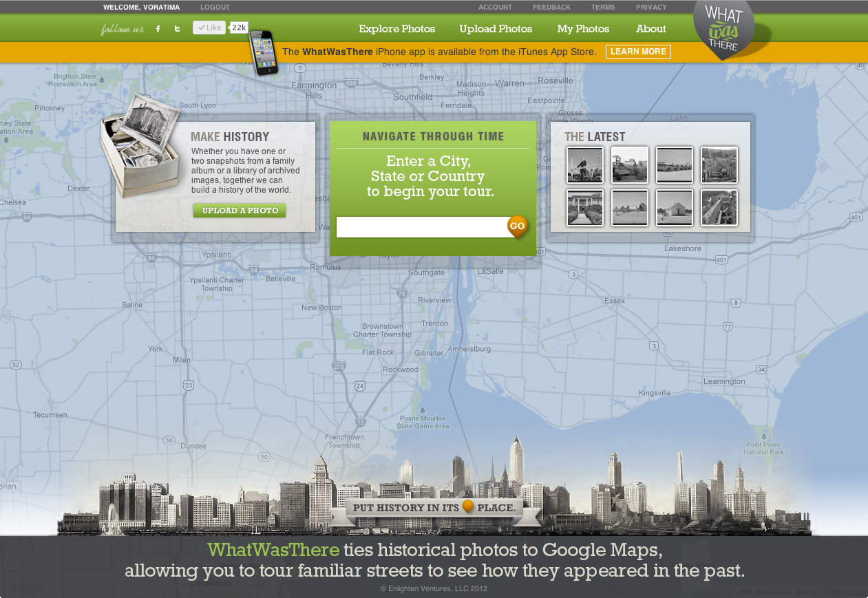The width and height of the screenshot is (868, 598).
Task: Click the Dundee label on the map
Action: [193, 446]
